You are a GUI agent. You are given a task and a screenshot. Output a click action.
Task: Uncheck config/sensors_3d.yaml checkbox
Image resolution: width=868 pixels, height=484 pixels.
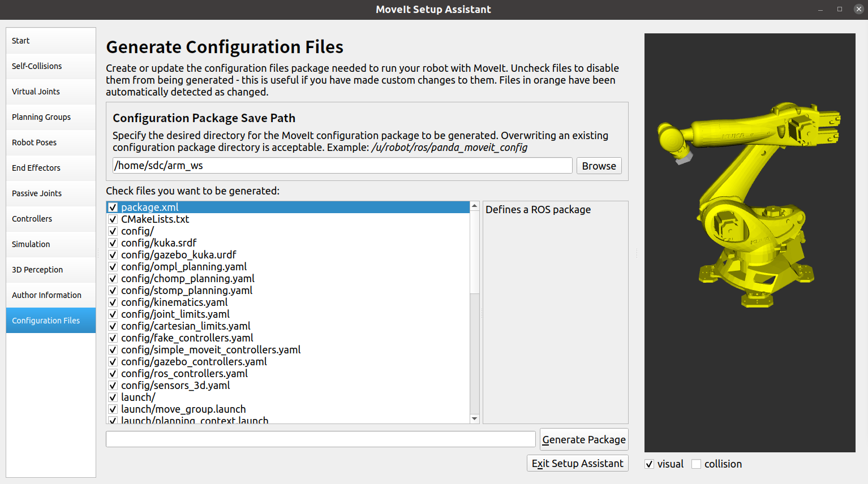[x=113, y=386]
